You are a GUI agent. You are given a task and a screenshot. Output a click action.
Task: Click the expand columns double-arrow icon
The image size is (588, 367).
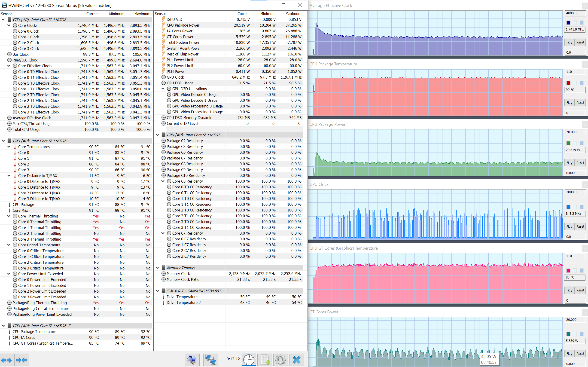[x=6, y=360]
